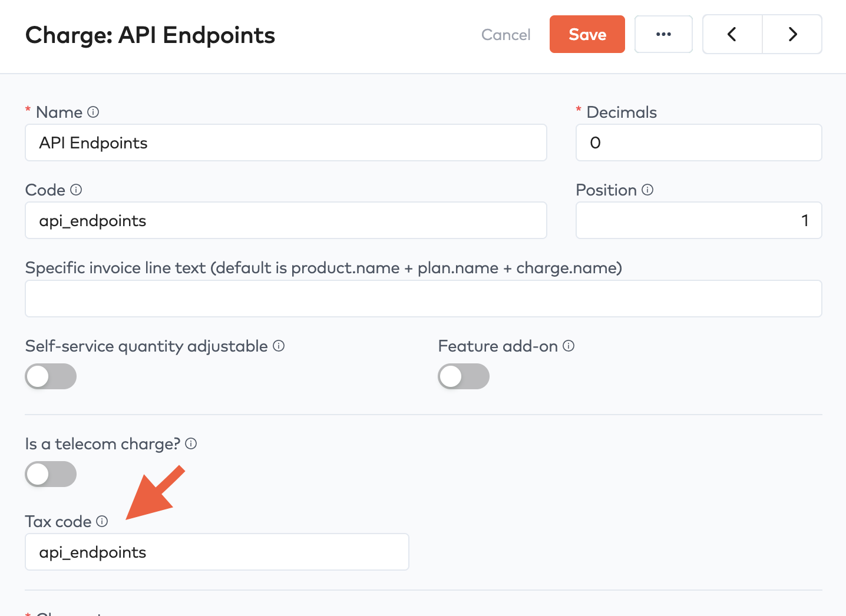Click the info icon beside Code label
Viewport: 846px width, 616px height.
click(x=76, y=190)
